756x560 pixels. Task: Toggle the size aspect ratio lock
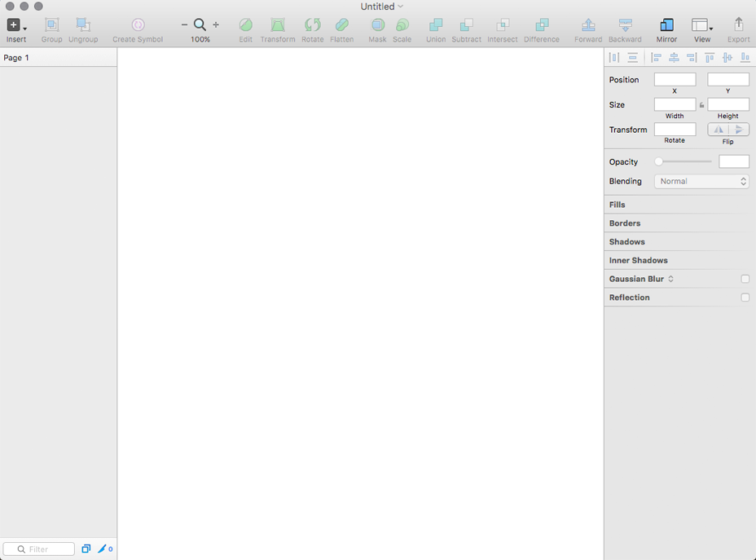click(x=701, y=105)
